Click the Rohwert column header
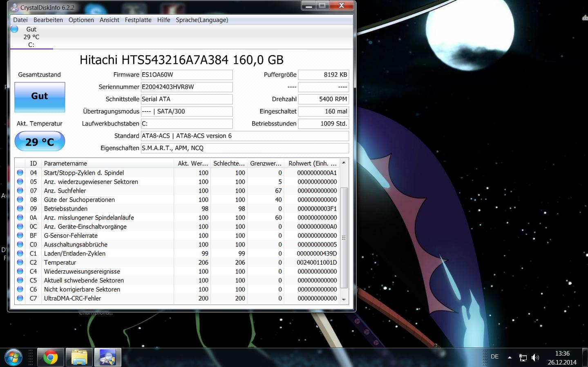Viewport: 588px width, 367px height. pos(312,163)
